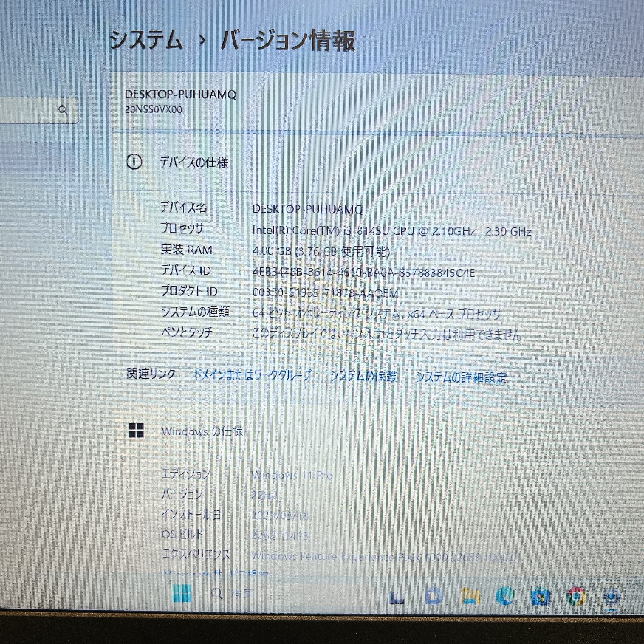
Task: Select the OS build 22621.1413 value
Action: (279, 536)
